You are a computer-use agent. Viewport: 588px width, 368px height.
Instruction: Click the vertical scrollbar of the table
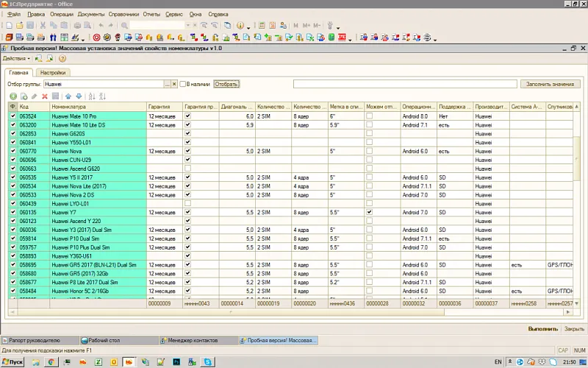[x=576, y=158]
